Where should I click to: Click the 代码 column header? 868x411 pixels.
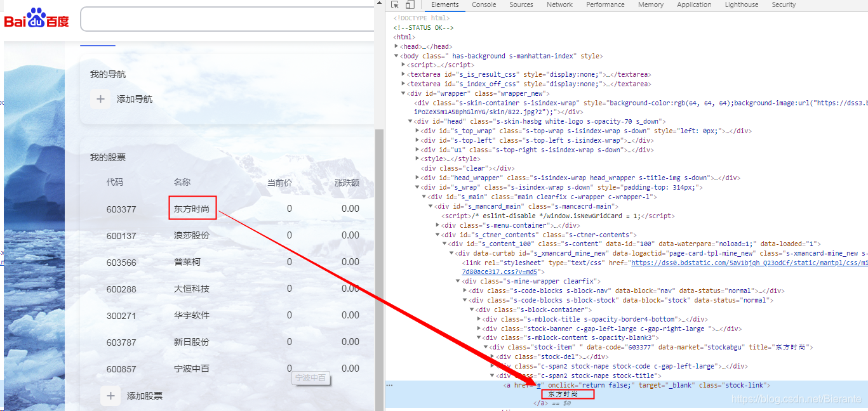(115, 182)
